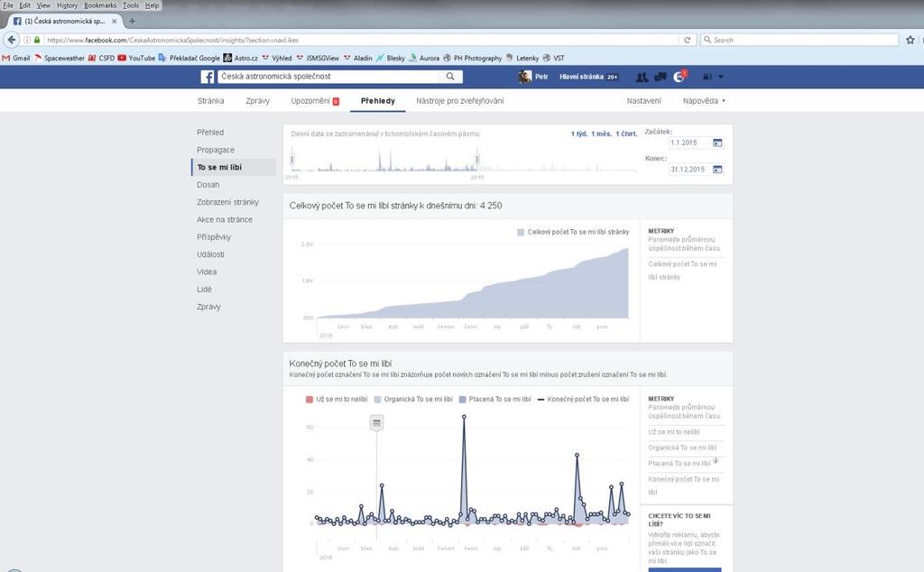Open the Začátek date calendar icon
The width and height of the screenshot is (924, 572).
[x=717, y=143]
